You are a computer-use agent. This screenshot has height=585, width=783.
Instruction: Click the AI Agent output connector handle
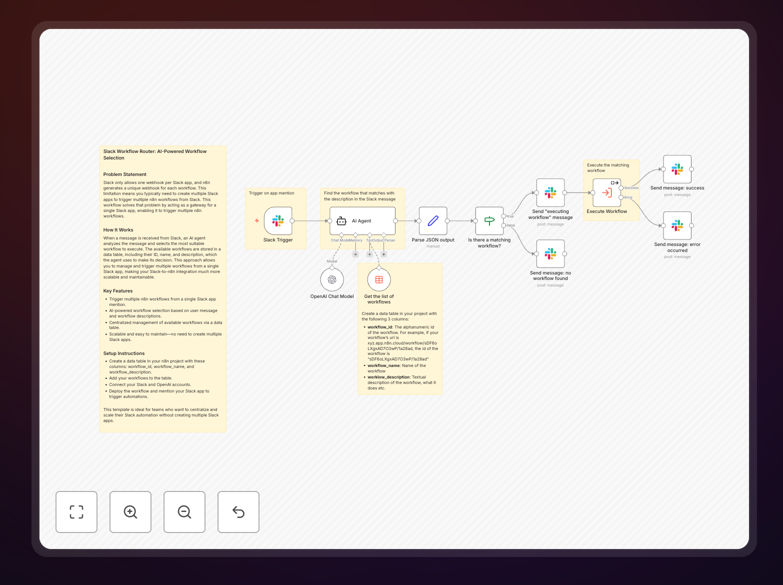pyautogui.click(x=395, y=221)
